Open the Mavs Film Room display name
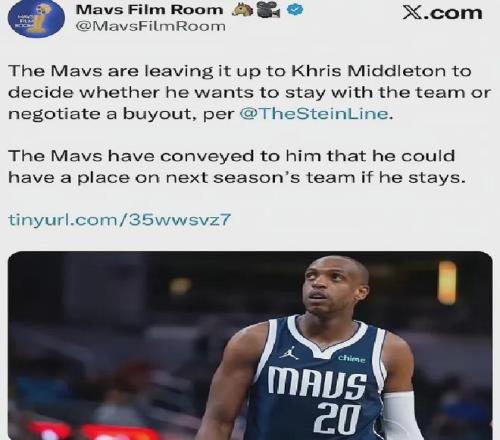 149,10
